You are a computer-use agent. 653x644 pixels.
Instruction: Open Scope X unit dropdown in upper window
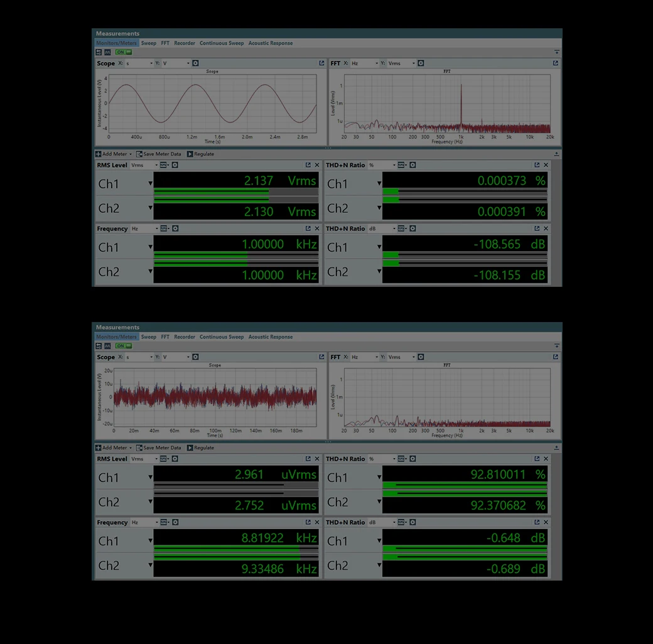[x=139, y=63]
